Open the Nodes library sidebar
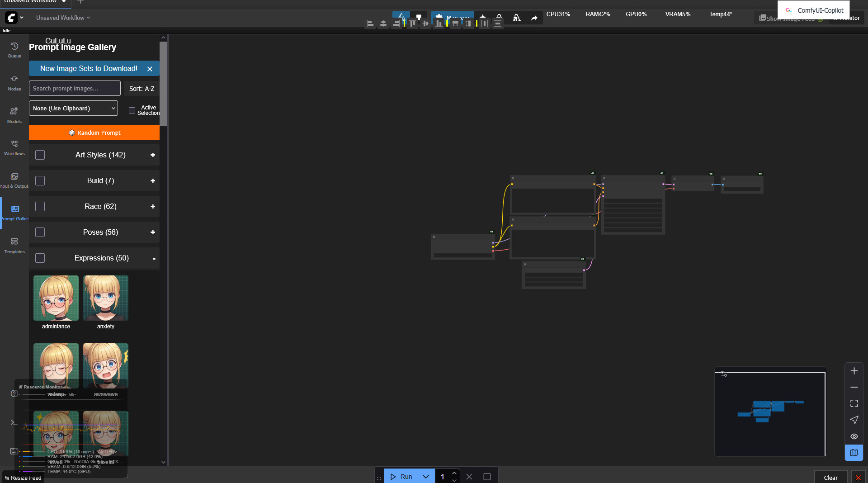This screenshot has height=483, width=868. 14,83
